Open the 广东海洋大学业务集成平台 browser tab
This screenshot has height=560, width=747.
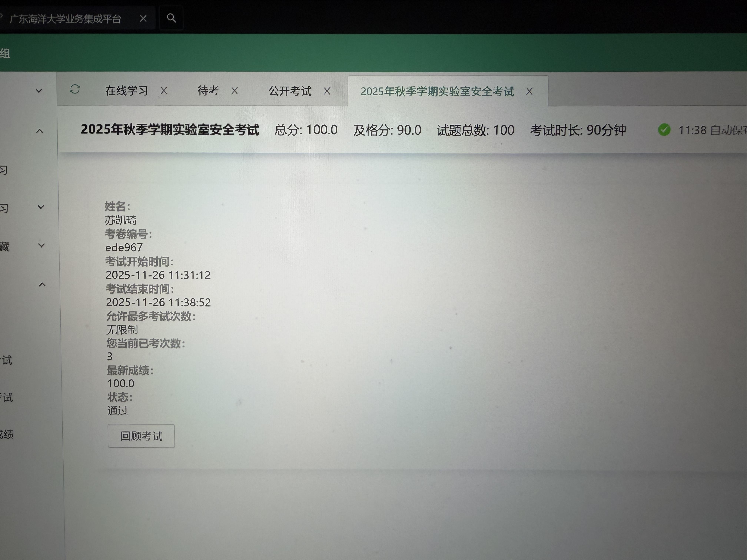[x=65, y=19]
